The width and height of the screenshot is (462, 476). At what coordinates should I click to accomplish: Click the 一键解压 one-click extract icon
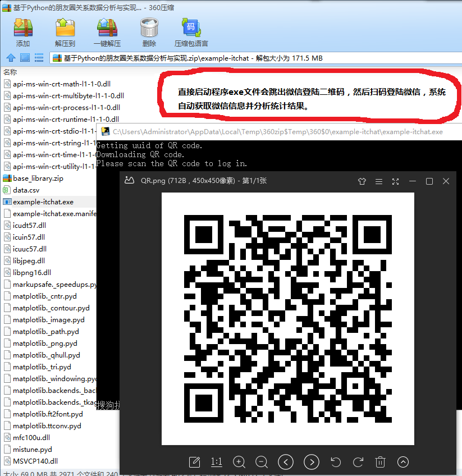[107, 32]
